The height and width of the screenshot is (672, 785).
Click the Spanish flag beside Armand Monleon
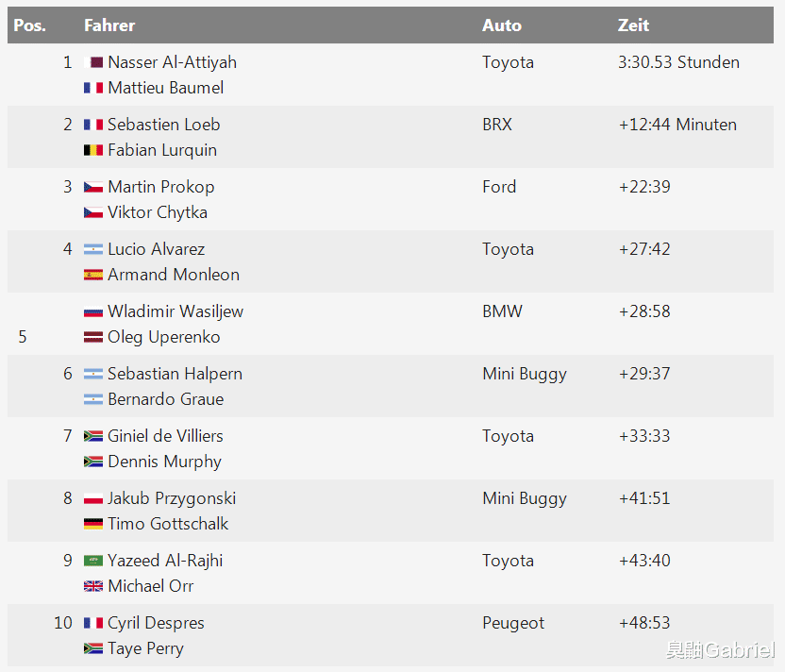point(93,275)
